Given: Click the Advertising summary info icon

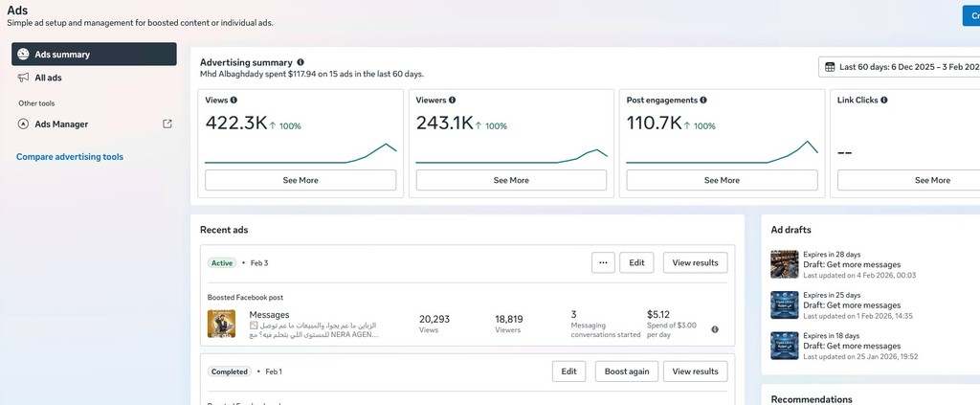Looking at the screenshot, I should [301, 62].
